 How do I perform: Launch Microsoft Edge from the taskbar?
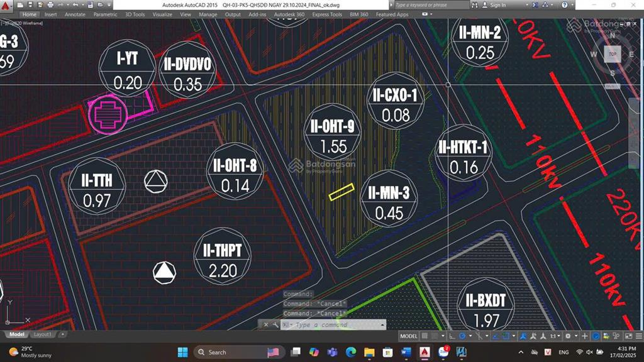click(x=350, y=353)
